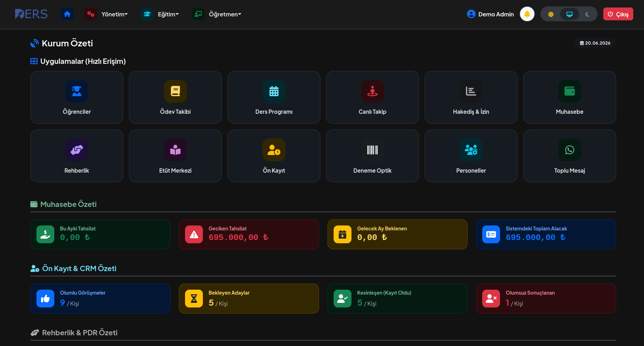
Task: Click the Kesinleşen user-check icon
Action: coord(343,299)
